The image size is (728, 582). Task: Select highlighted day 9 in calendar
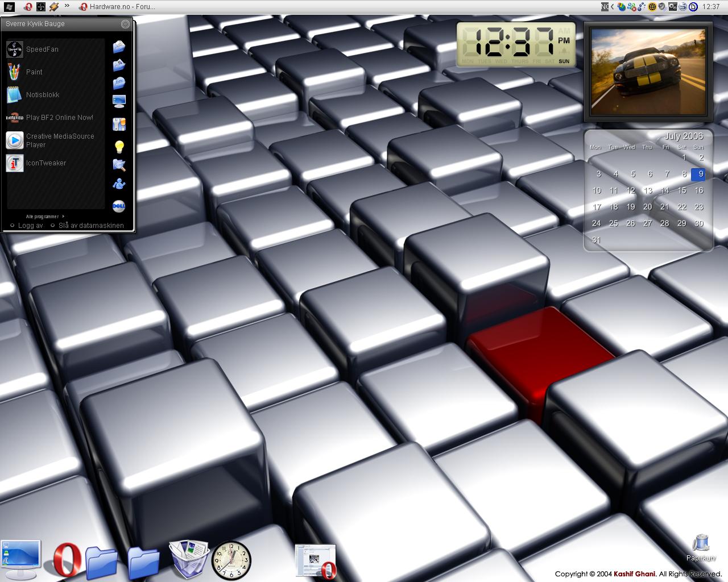click(699, 174)
